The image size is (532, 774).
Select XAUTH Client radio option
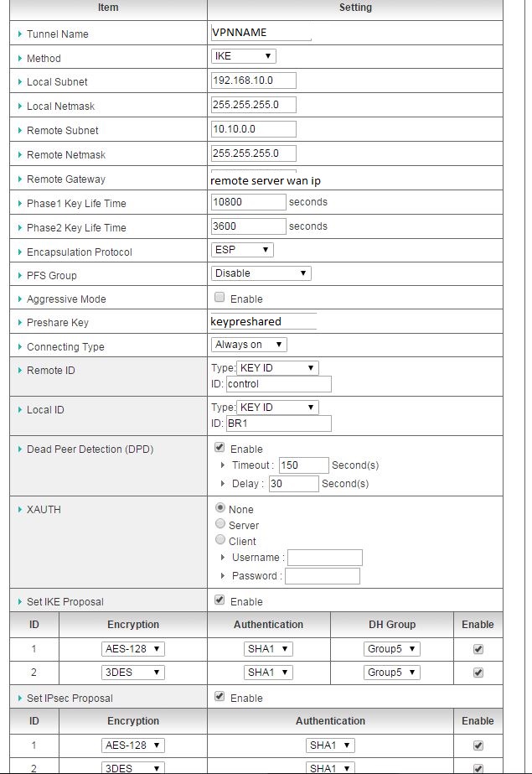[220, 540]
